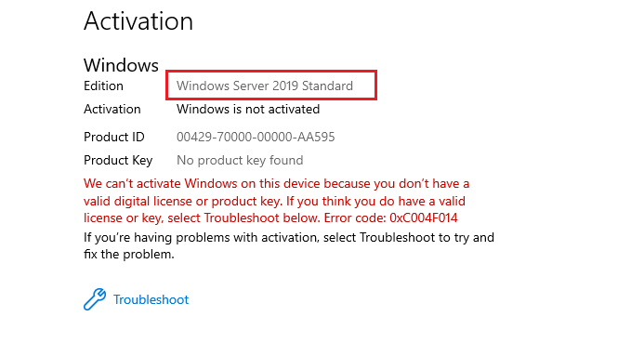
Task: Click the 'valid digital license or product key' line
Action: [x=274, y=201]
